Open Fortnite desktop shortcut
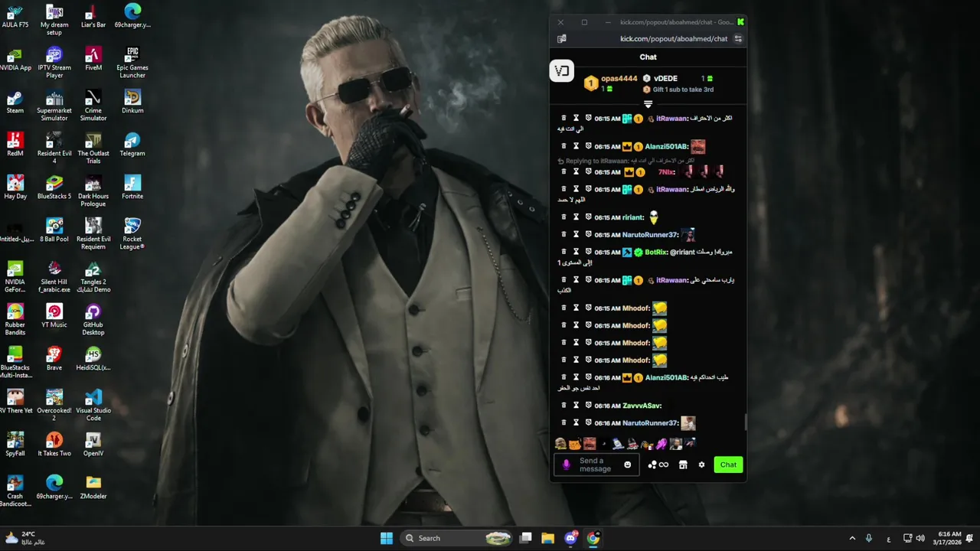The height and width of the screenshot is (551, 980). 132,187
